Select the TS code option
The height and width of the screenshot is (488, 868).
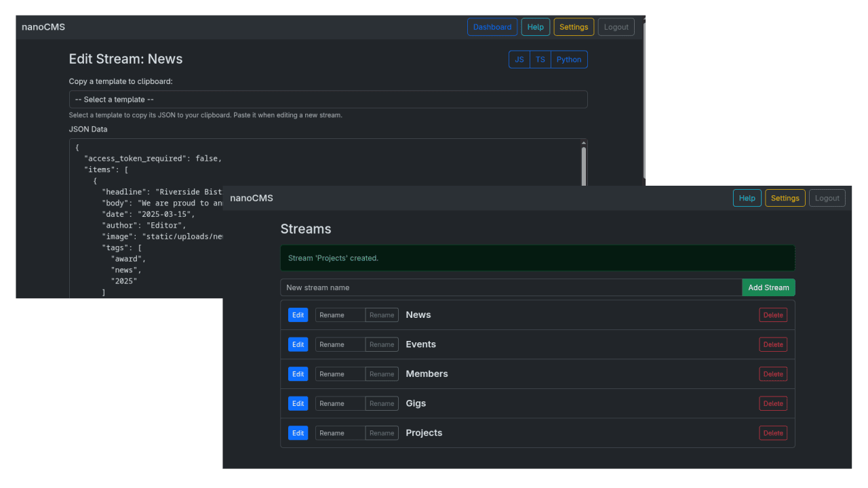[540, 60]
